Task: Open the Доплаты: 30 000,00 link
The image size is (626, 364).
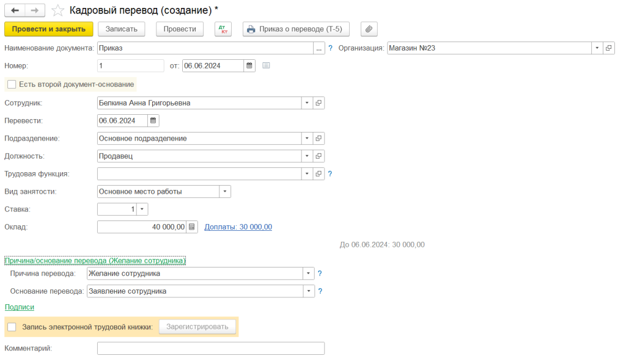Action: (238, 227)
